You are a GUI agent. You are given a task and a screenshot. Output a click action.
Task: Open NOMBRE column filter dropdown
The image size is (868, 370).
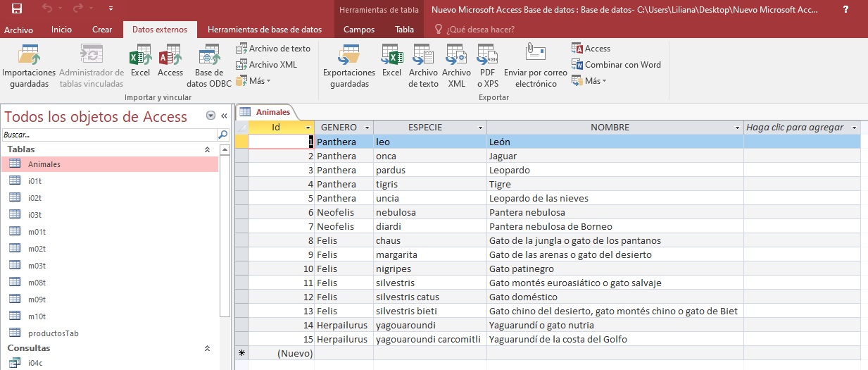(x=738, y=128)
